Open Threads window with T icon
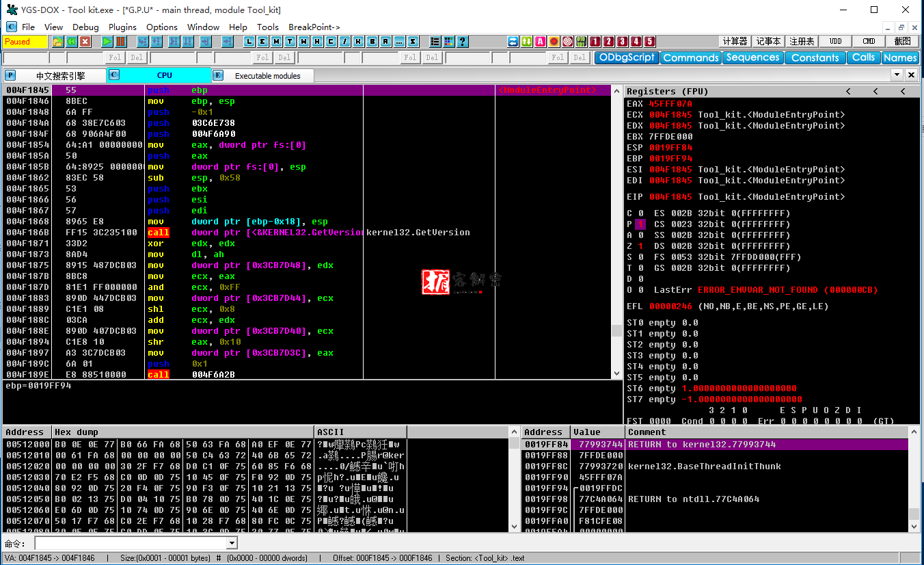The height and width of the screenshot is (565, 924). (290, 42)
